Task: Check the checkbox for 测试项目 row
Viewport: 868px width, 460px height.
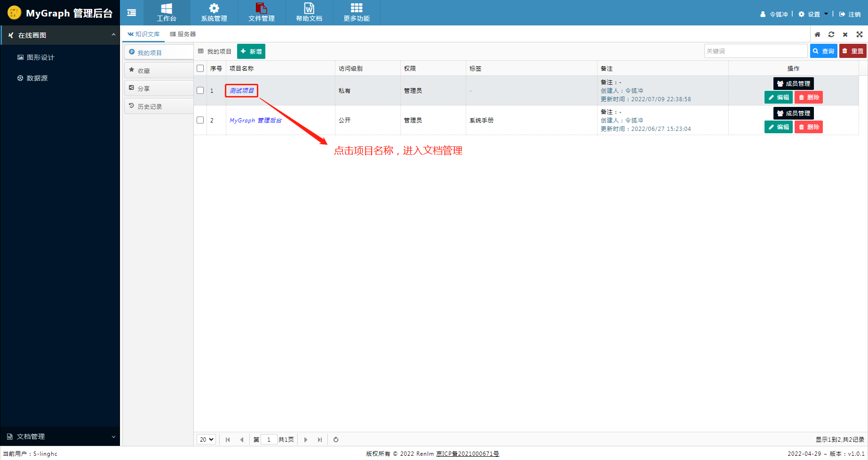Action: coord(200,90)
